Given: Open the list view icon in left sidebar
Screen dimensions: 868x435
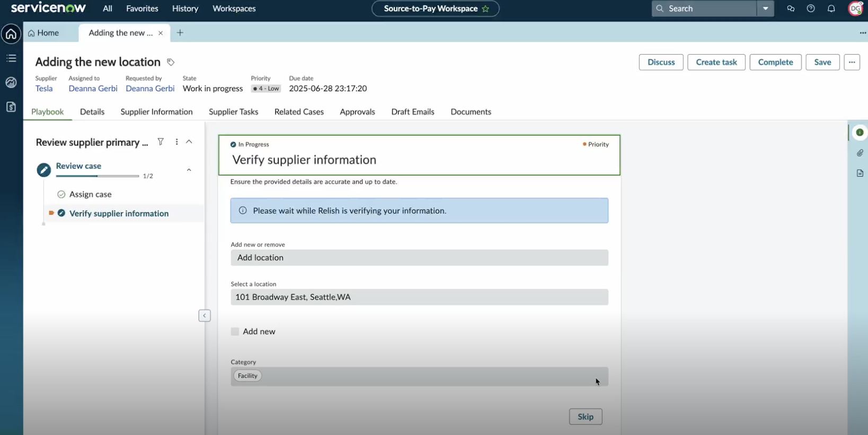Looking at the screenshot, I should pyautogui.click(x=11, y=58).
